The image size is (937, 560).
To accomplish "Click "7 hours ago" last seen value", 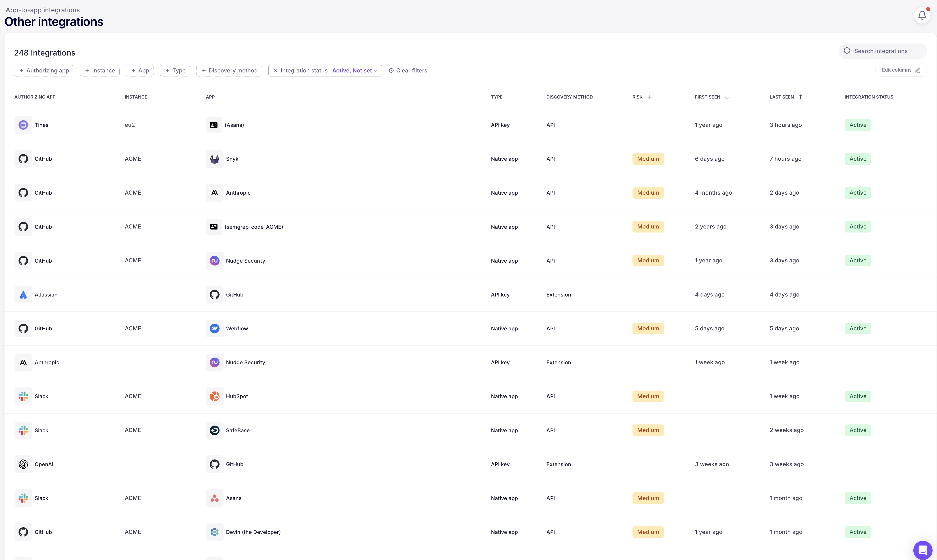I will click(x=785, y=159).
